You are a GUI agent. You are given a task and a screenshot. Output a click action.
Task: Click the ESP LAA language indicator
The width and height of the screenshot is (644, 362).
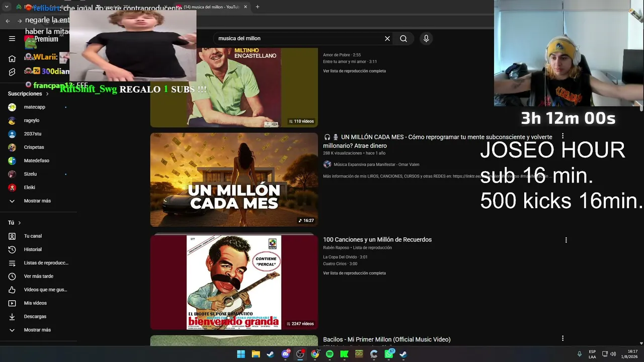click(x=592, y=354)
